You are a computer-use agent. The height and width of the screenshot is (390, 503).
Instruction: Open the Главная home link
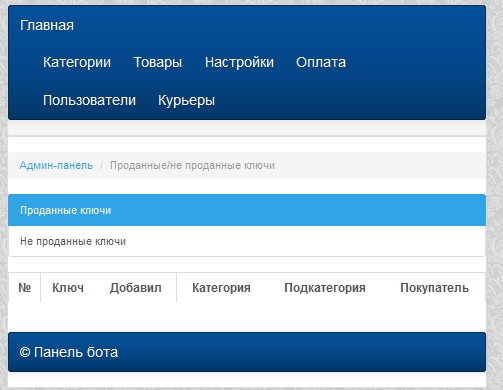point(47,25)
